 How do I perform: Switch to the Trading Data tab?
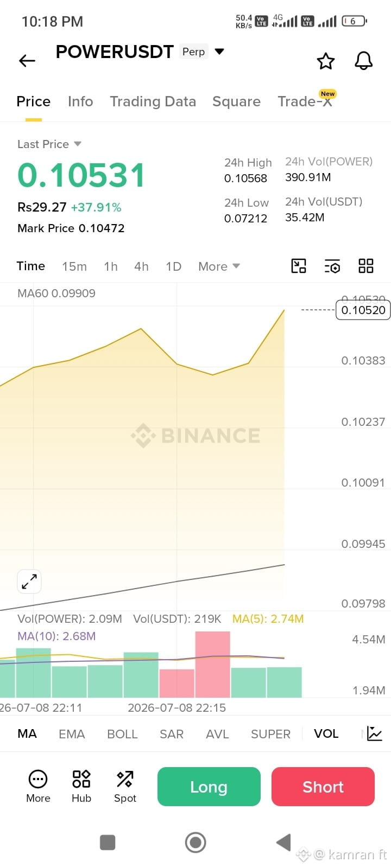pos(153,101)
